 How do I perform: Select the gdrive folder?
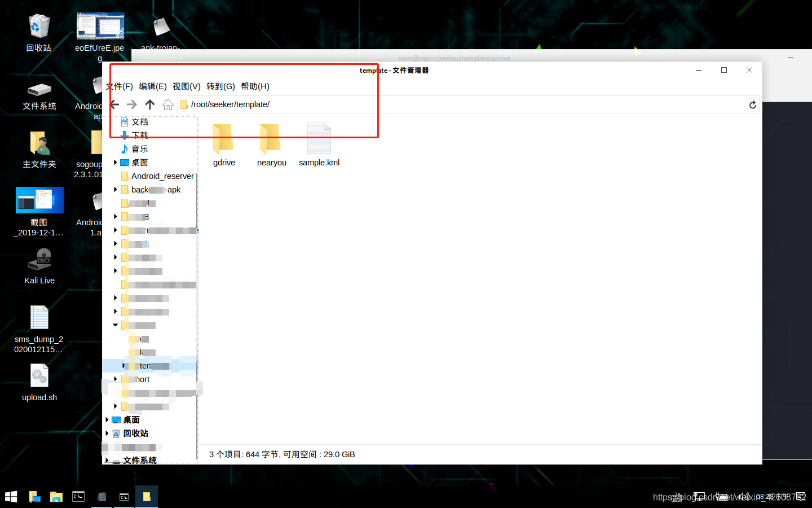pos(224,145)
